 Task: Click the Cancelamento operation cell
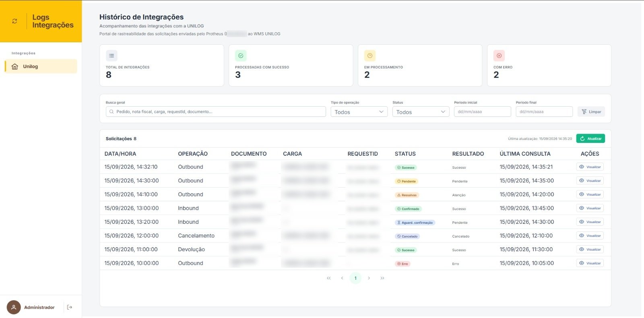point(196,235)
